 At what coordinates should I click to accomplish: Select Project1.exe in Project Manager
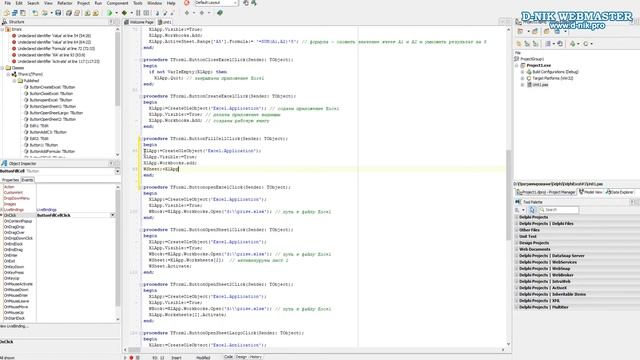[x=538, y=65]
